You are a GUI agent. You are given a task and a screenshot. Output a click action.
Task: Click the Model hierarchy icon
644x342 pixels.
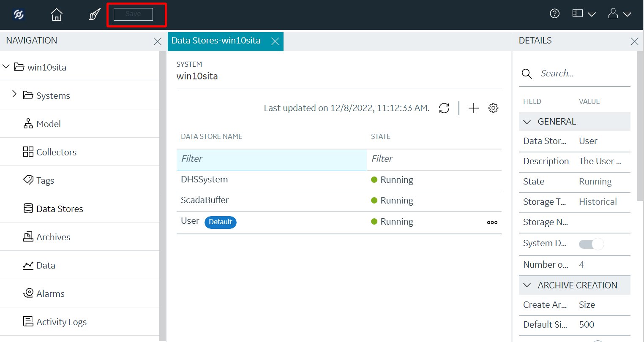point(28,123)
